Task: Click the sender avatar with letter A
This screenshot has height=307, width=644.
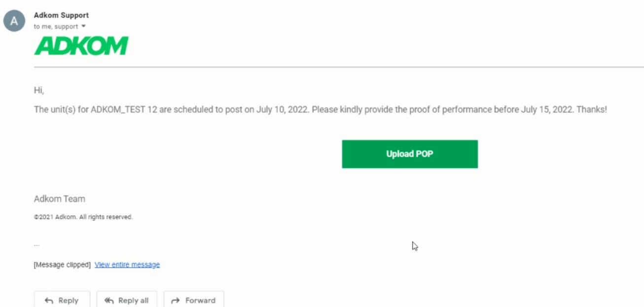Action: click(14, 21)
